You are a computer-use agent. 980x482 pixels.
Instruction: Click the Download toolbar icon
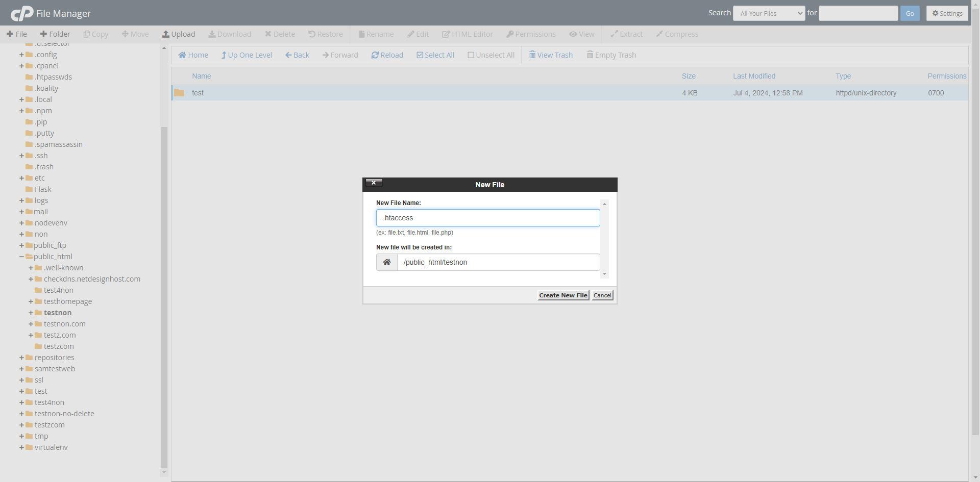212,34
